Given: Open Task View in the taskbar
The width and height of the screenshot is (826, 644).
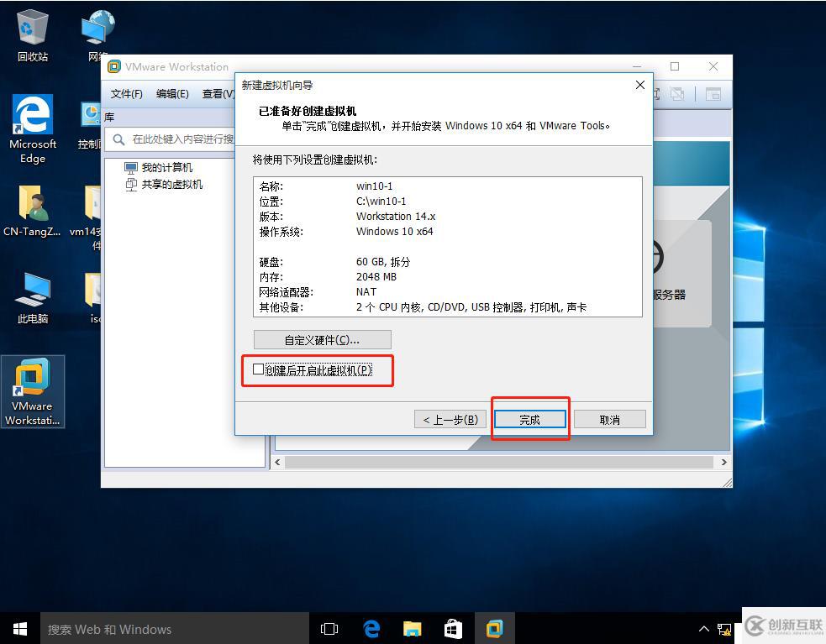Looking at the screenshot, I should (329, 628).
